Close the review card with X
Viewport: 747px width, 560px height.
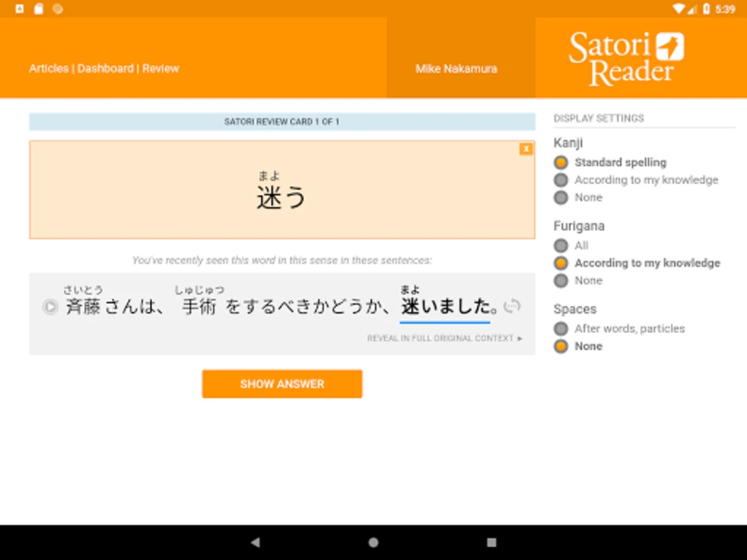pos(526,149)
